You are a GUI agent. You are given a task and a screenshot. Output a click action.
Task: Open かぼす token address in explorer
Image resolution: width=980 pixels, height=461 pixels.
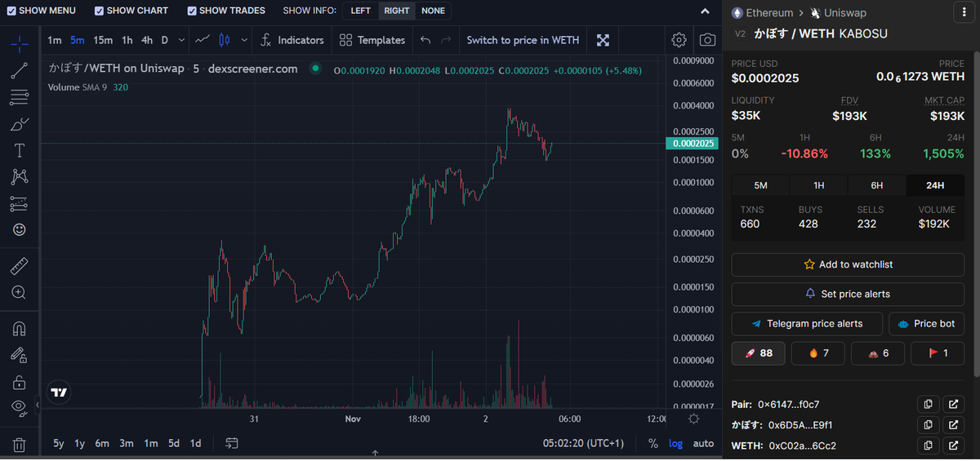coord(953,425)
